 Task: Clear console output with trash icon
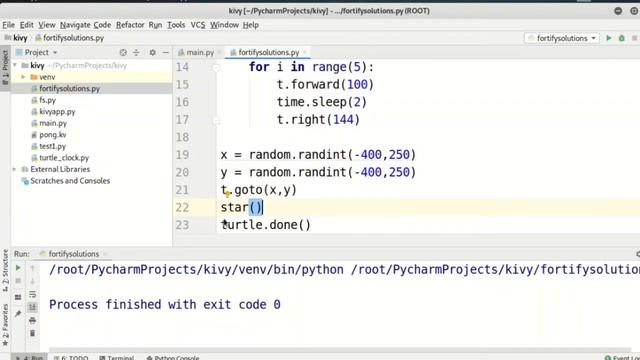coord(33,333)
